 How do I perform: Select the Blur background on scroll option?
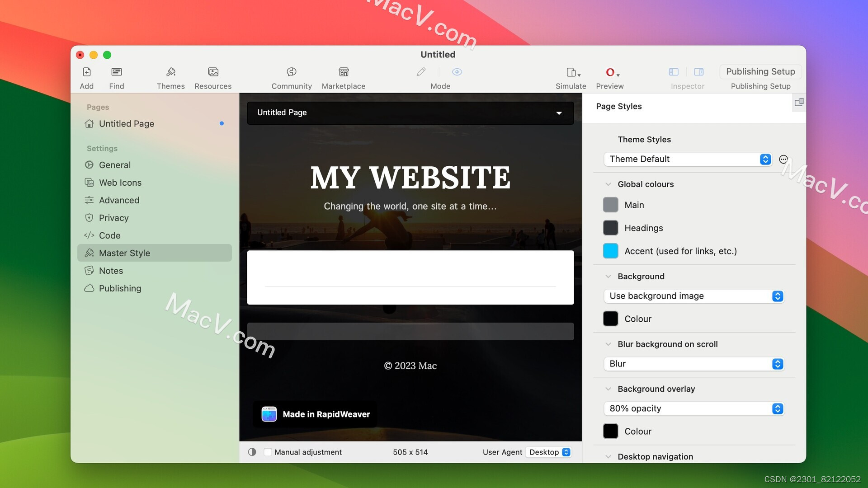pos(693,364)
